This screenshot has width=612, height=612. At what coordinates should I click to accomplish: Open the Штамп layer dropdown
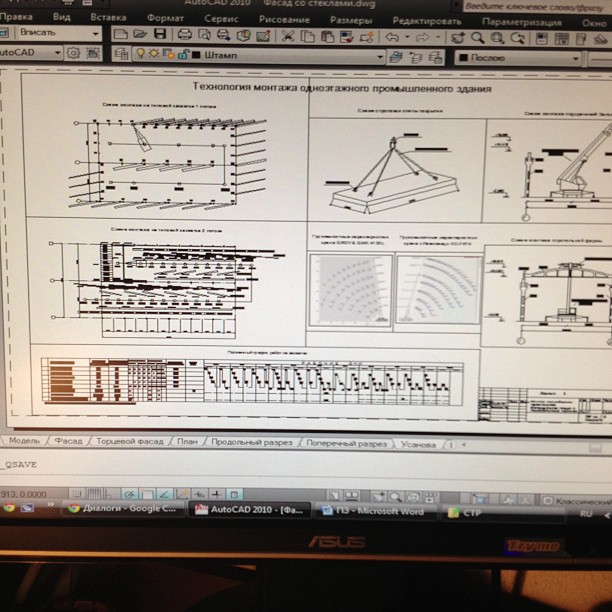pos(379,57)
